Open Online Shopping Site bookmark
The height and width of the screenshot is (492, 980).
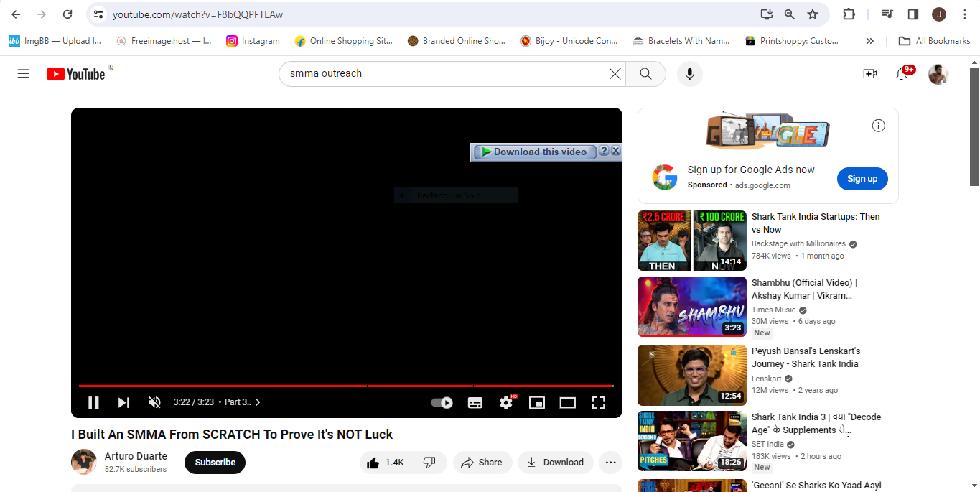pyautogui.click(x=344, y=41)
